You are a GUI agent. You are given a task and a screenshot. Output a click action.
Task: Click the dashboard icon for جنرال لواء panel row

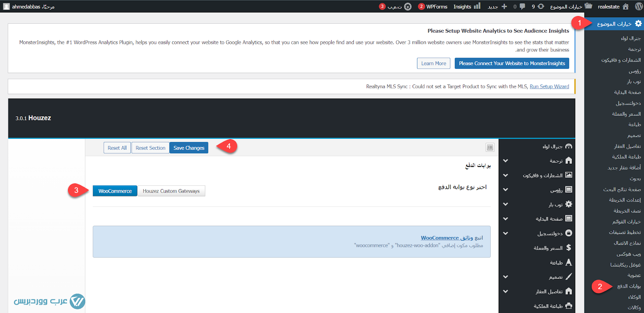tap(569, 146)
